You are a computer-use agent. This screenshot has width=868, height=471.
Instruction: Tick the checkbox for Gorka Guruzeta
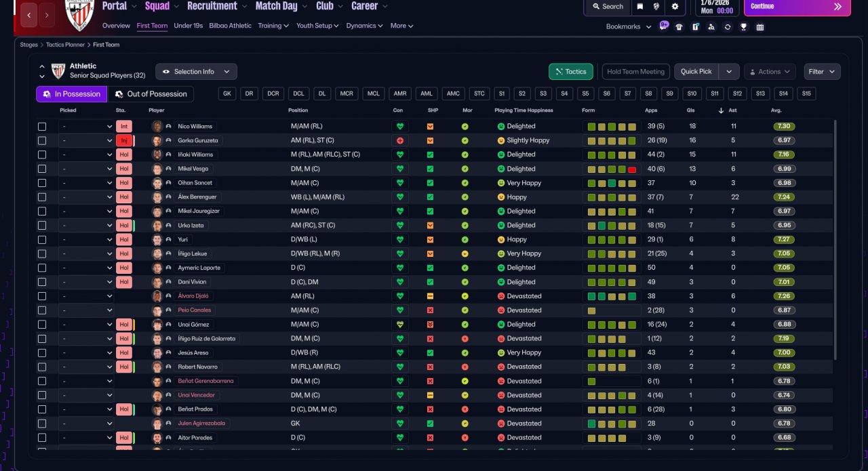[x=42, y=141]
